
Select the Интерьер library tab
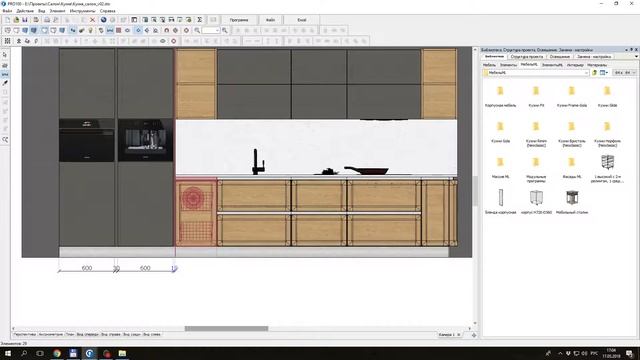pos(575,65)
